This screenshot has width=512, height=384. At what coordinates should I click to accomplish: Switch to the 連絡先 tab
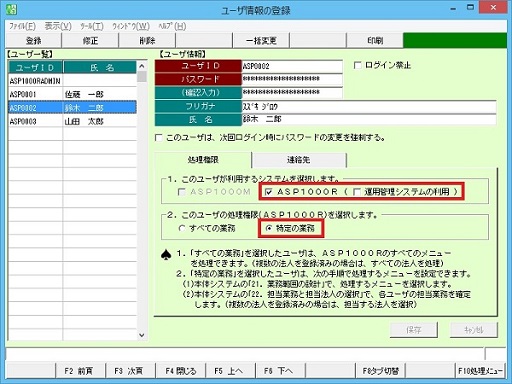pos(299,160)
